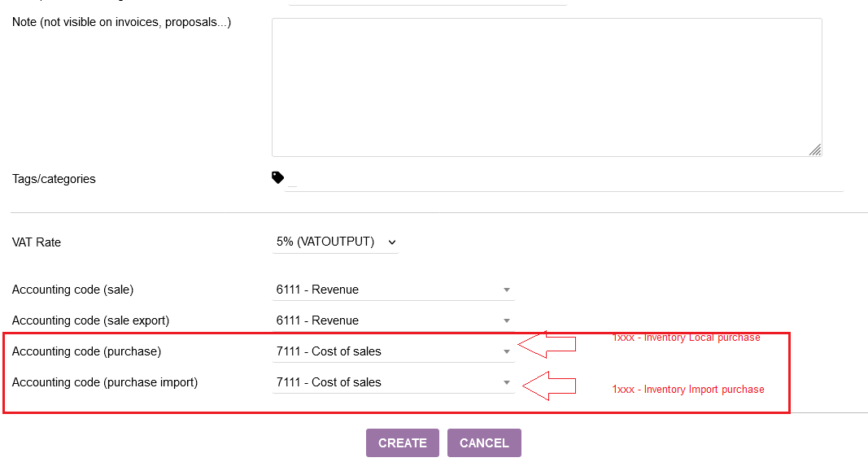Click the Note (not visible on invoices) label
Viewport: 868px width, 462px height.
(122, 22)
